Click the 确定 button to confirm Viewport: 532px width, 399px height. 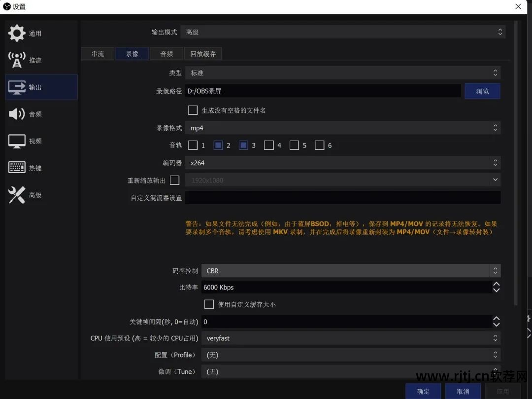pyautogui.click(x=423, y=391)
